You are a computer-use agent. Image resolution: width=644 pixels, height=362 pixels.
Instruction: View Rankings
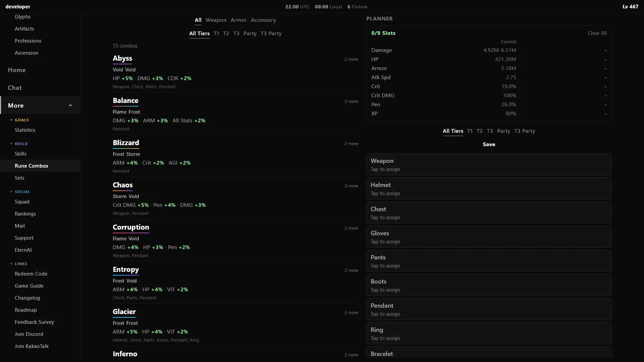tap(25, 214)
